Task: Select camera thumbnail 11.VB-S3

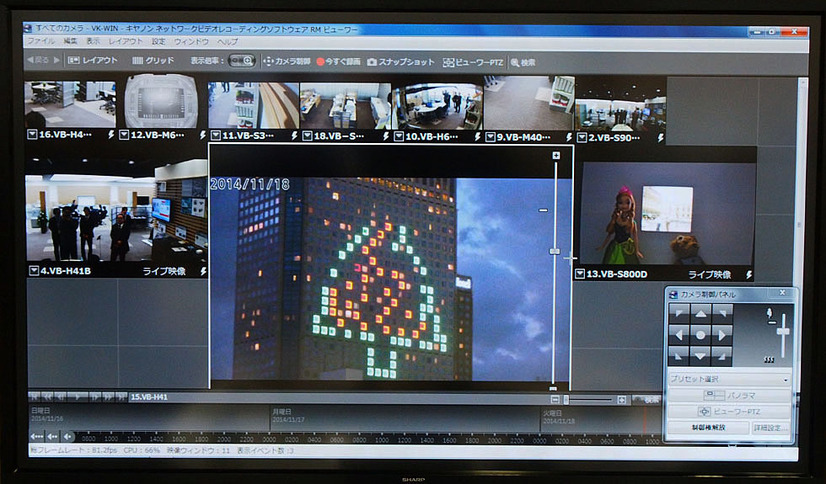Action: [x=253, y=105]
